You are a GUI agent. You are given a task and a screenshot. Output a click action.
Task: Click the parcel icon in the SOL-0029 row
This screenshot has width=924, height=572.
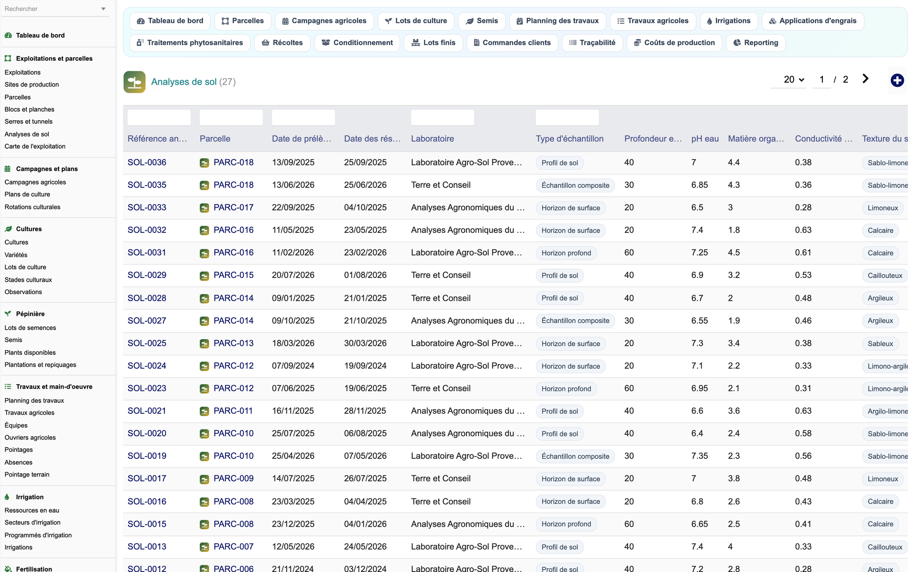click(x=204, y=276)
